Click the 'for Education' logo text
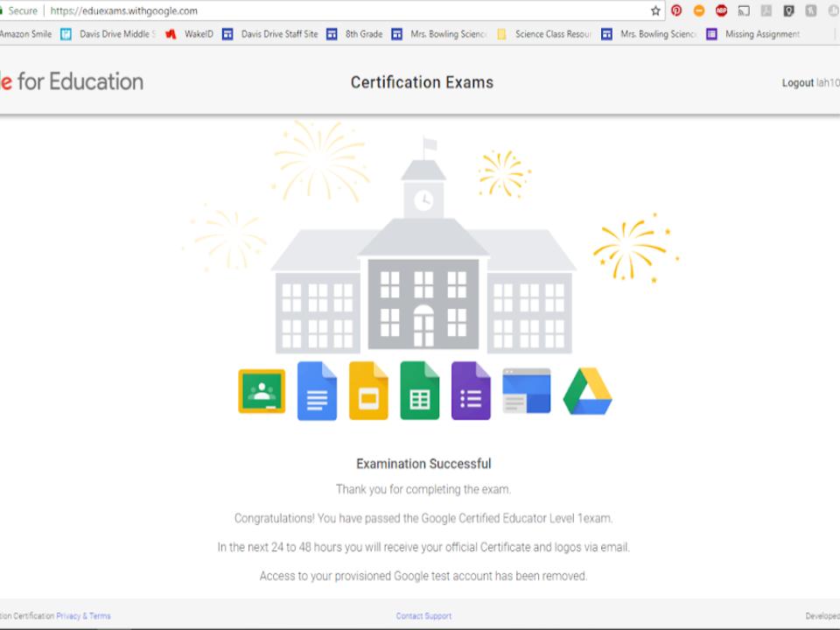840x630 pixels. pos(80,82)
